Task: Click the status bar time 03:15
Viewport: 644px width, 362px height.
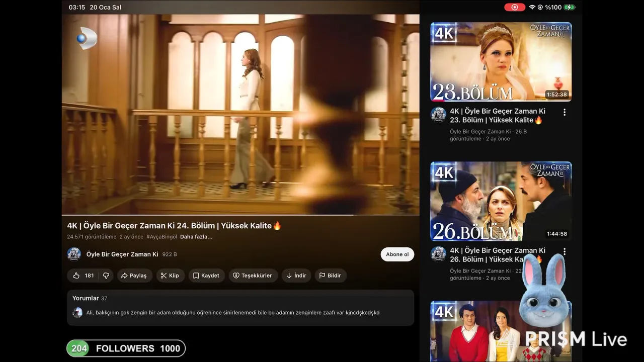Action: [77, 7]
